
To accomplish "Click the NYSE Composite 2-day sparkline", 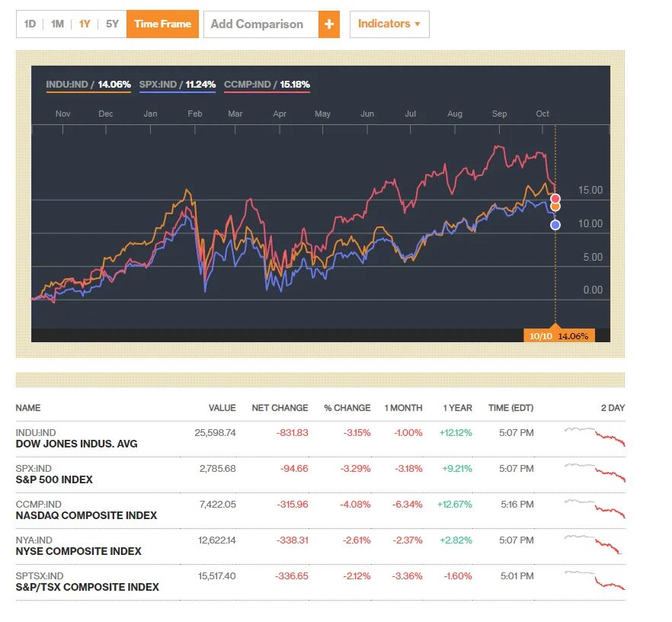I will [594, 545].
